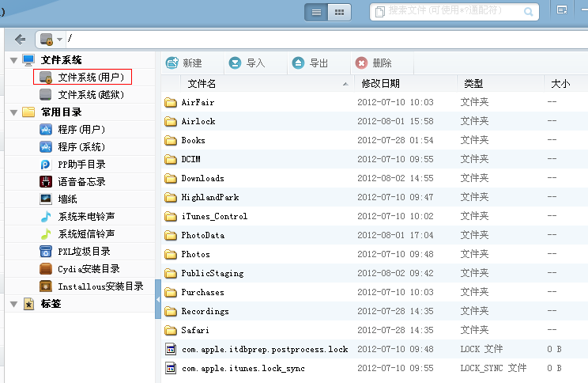Screen dimensions: 588x383
Task: Collapse the 标签 tree section
Action: click(x=13, y=304)
